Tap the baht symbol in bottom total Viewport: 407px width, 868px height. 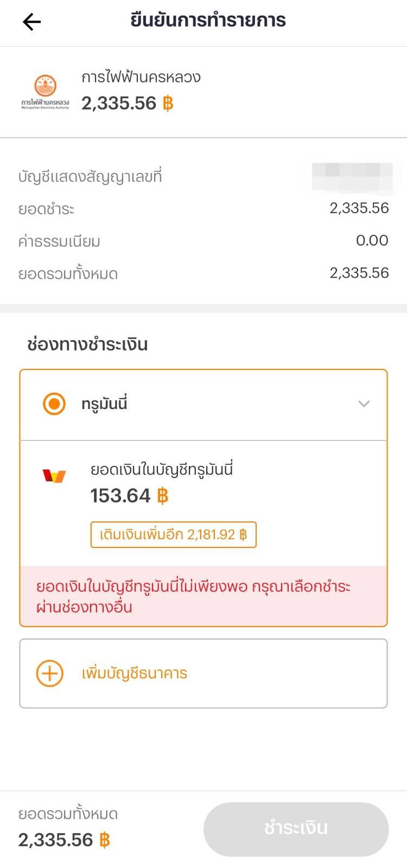click(x=105, y=840)
